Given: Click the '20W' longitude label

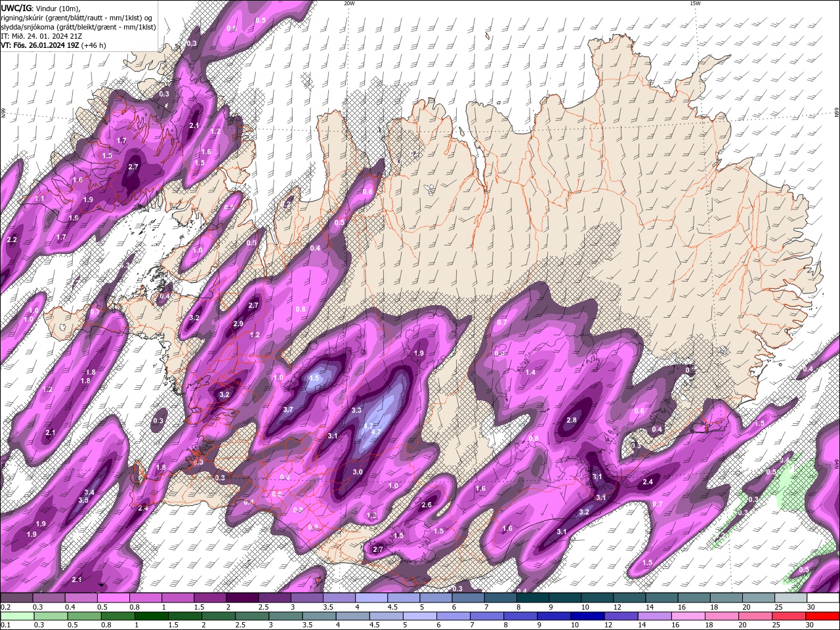Looking at the screenshot, I should point(349,3).
